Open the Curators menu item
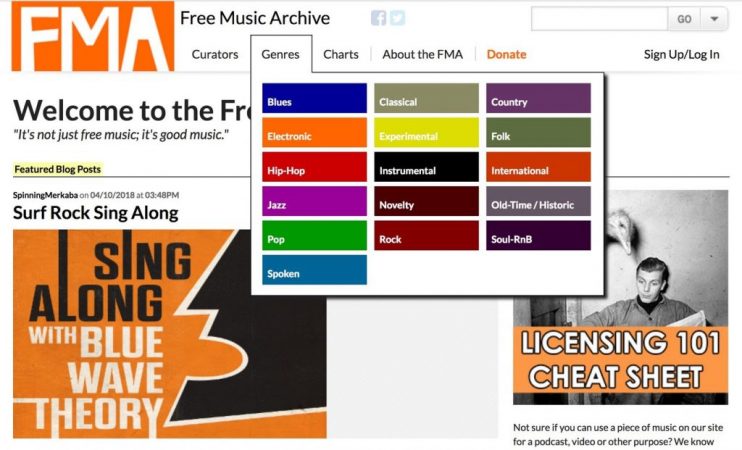The image size is (742, 450). (x=215, y=54)
